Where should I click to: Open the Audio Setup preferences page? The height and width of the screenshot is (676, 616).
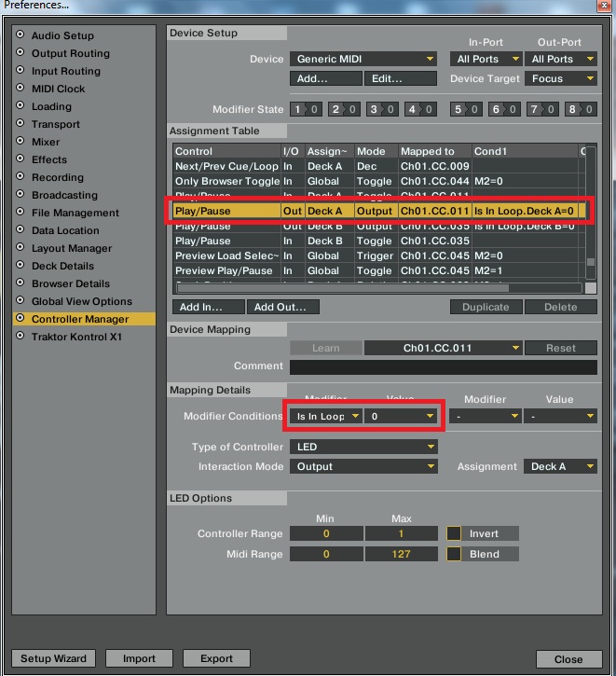62,35
